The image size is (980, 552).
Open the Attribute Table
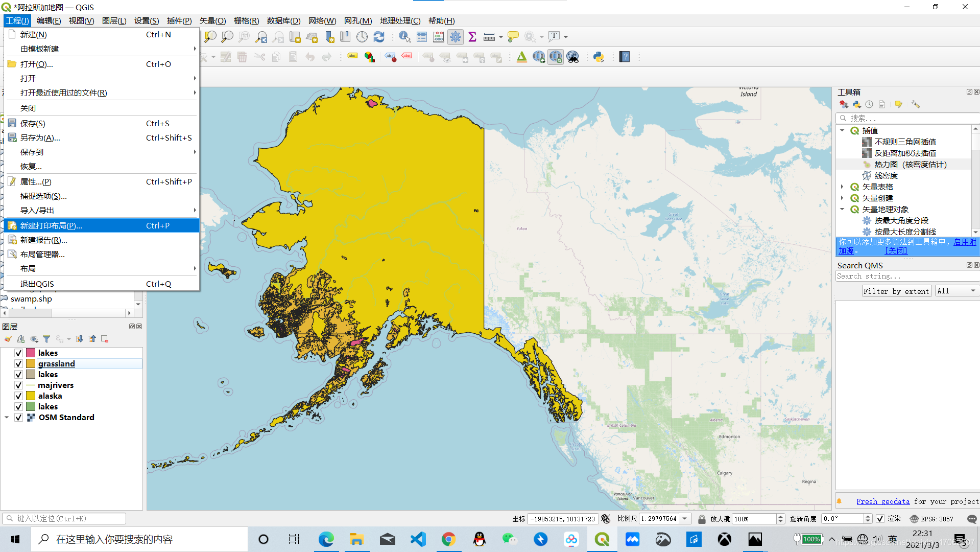(x=422, y=36)
